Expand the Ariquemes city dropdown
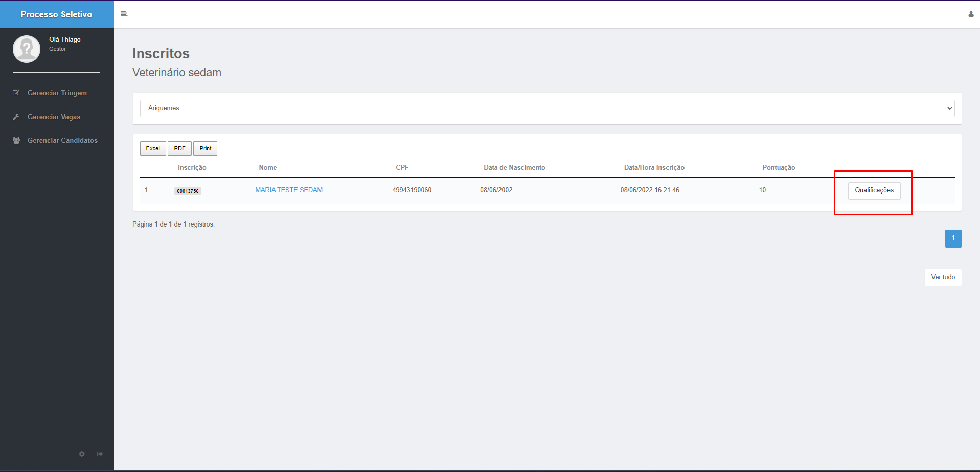The width and height of the screenshot is (980, 472). point(547,108)
